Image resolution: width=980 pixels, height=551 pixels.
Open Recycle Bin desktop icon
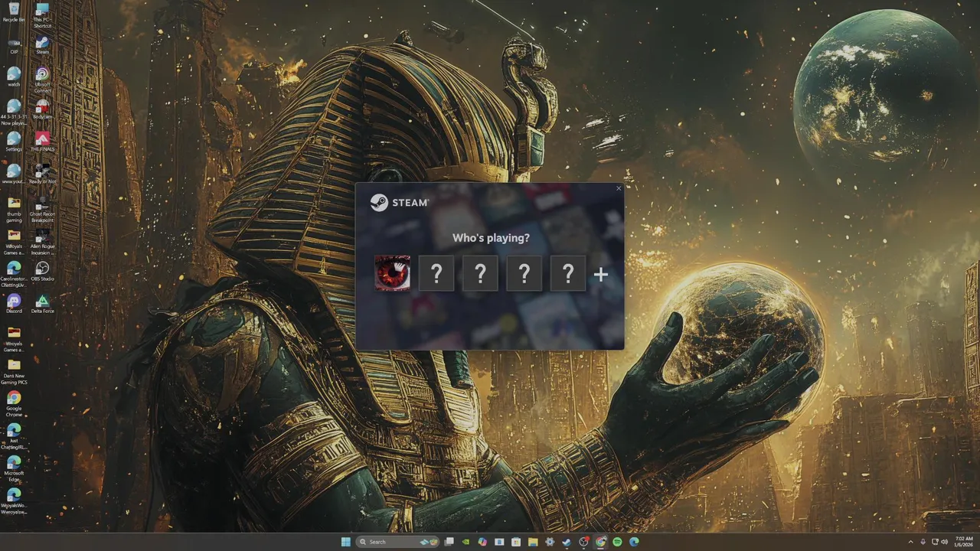tap(14, 11)
